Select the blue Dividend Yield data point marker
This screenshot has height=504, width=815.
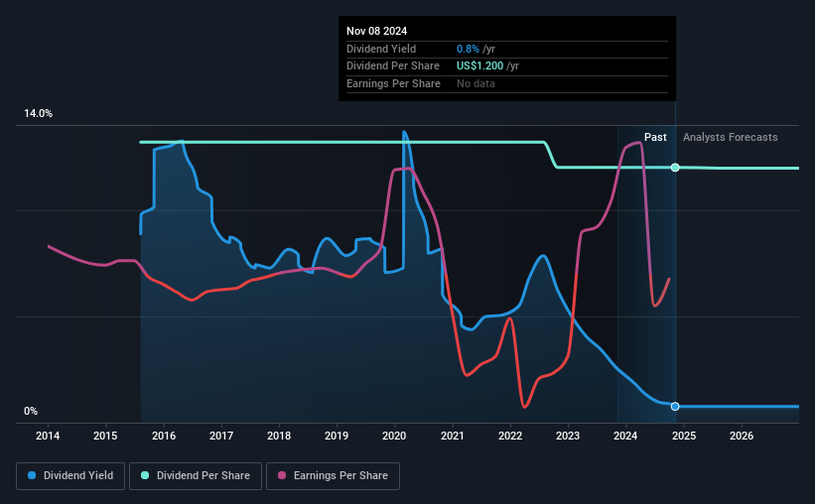click(x=675, y=407)
